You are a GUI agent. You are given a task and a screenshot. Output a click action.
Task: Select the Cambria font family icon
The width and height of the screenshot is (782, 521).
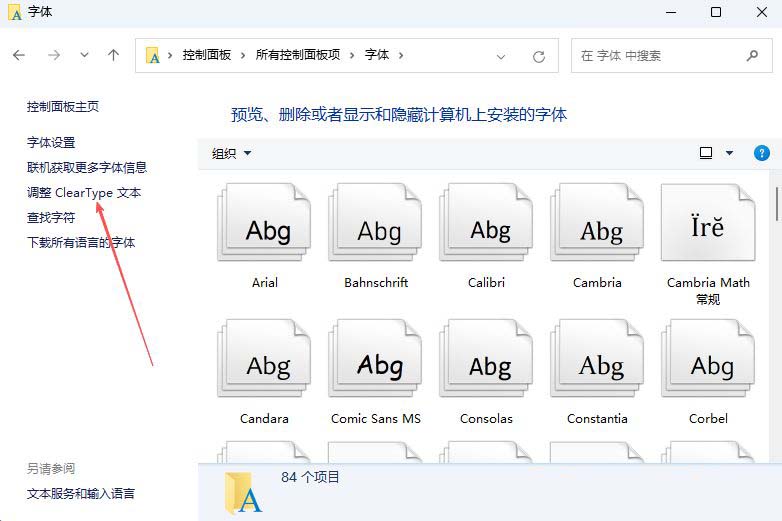[x=597, y=222]
